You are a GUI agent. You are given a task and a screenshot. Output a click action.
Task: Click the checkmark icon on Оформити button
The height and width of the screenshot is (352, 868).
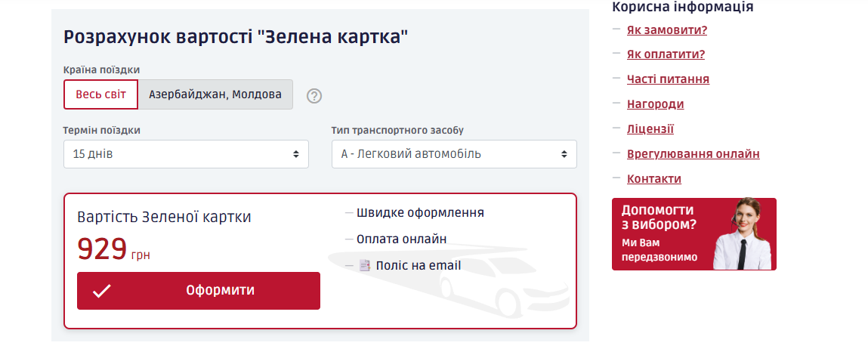[x=101, y=291]
